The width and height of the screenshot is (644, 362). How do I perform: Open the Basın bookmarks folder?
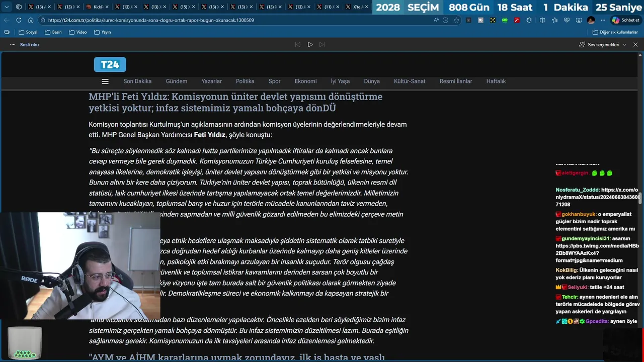click(x=53, y=32)
